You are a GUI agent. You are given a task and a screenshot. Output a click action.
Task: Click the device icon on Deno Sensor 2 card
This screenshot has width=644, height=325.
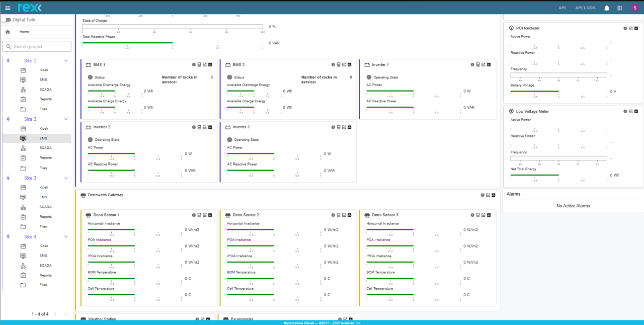(339, 215)
